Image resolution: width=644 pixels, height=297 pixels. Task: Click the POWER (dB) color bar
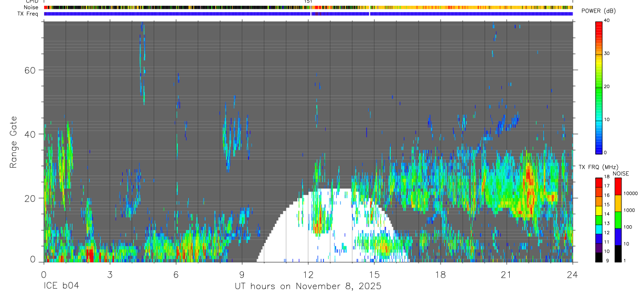point(599,86)
